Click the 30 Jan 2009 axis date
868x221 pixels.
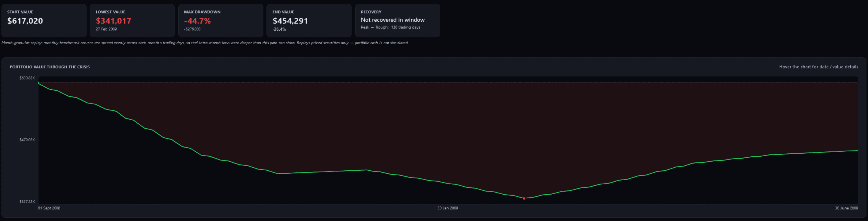[448, 208]
